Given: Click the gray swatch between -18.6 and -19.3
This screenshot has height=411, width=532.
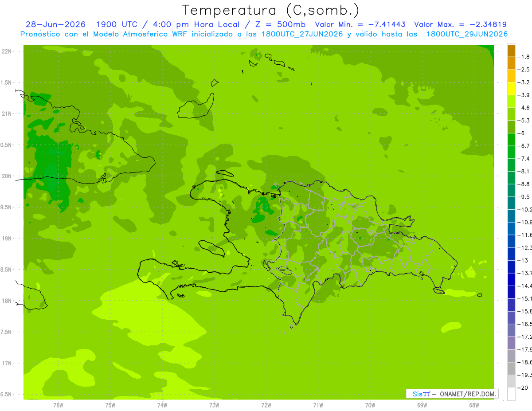Looking at the screenshot, I should (x=511, y=368).
